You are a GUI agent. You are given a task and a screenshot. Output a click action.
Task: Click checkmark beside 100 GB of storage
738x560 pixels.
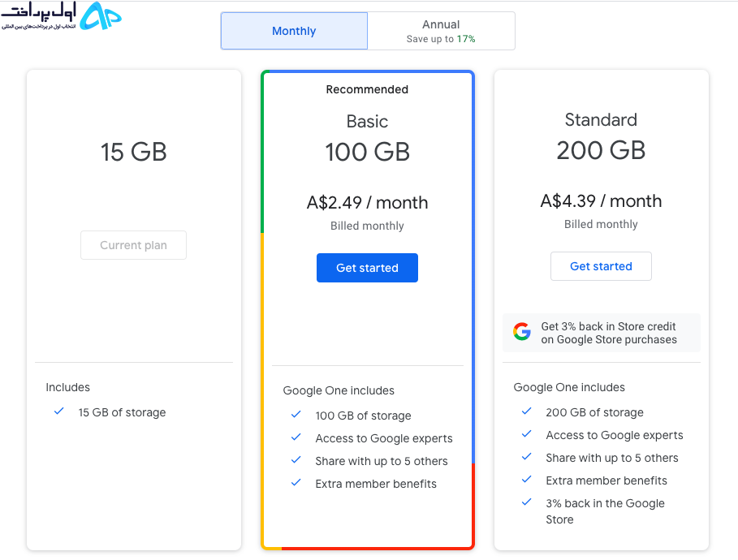pyautogui.click(x=296, y=415)
